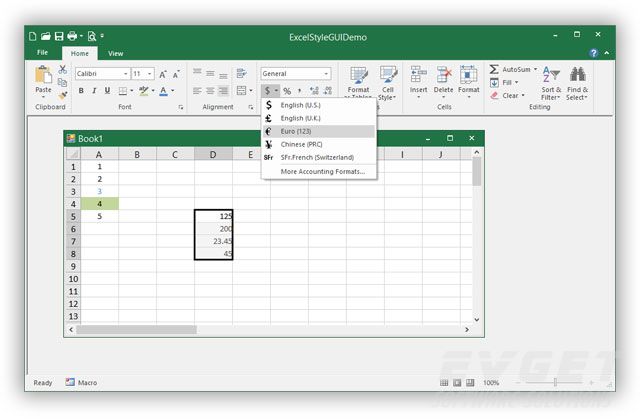Viewport: 640px width, 420px height.
Task: Click the Find & Select button
Action: (x=577, y=84)
